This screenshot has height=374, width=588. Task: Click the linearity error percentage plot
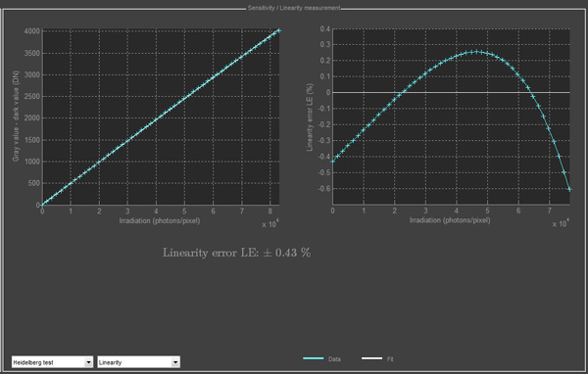pos(451,117)
